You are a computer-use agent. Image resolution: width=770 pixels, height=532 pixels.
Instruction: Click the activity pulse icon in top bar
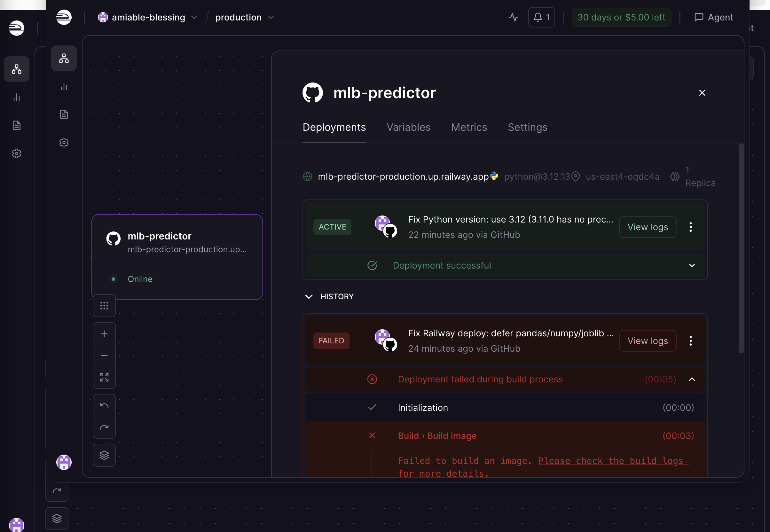coord(513,17)
